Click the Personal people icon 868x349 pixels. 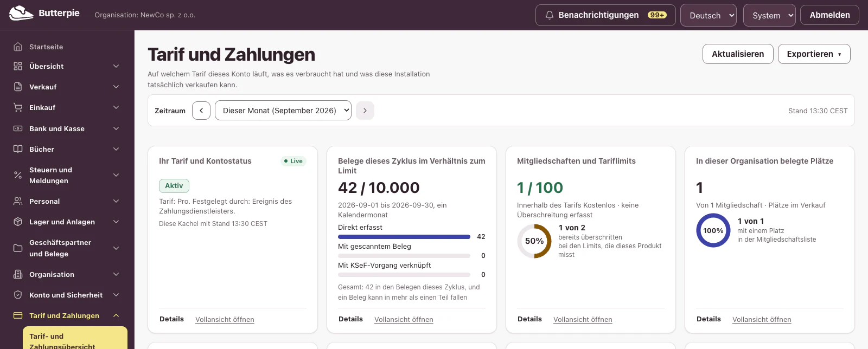click(x=18, y=201)
